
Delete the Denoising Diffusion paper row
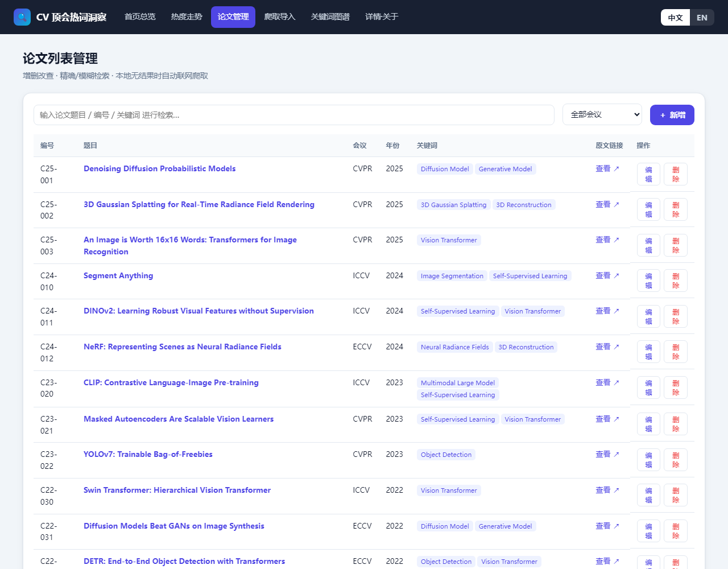[x=676, y=174]
